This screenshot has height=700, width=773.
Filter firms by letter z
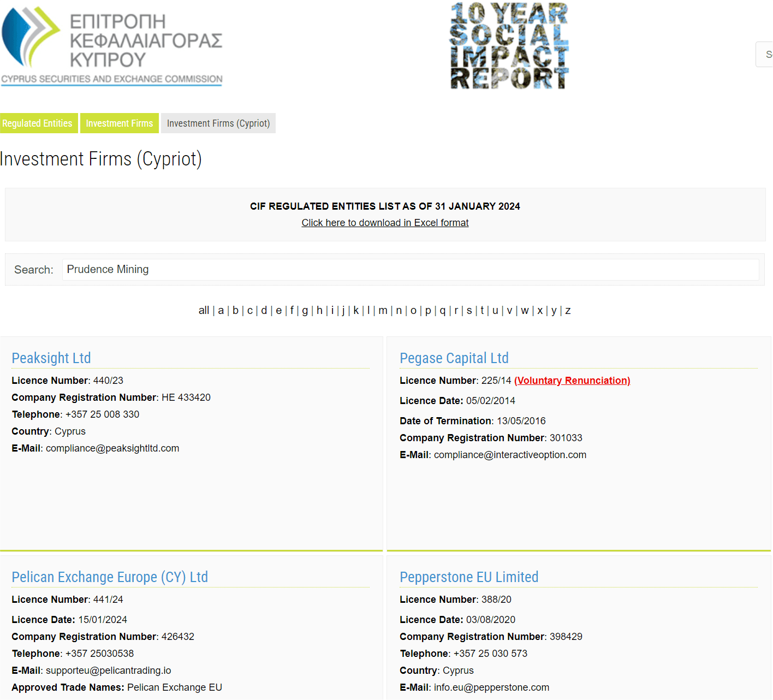tap(568, 311)
